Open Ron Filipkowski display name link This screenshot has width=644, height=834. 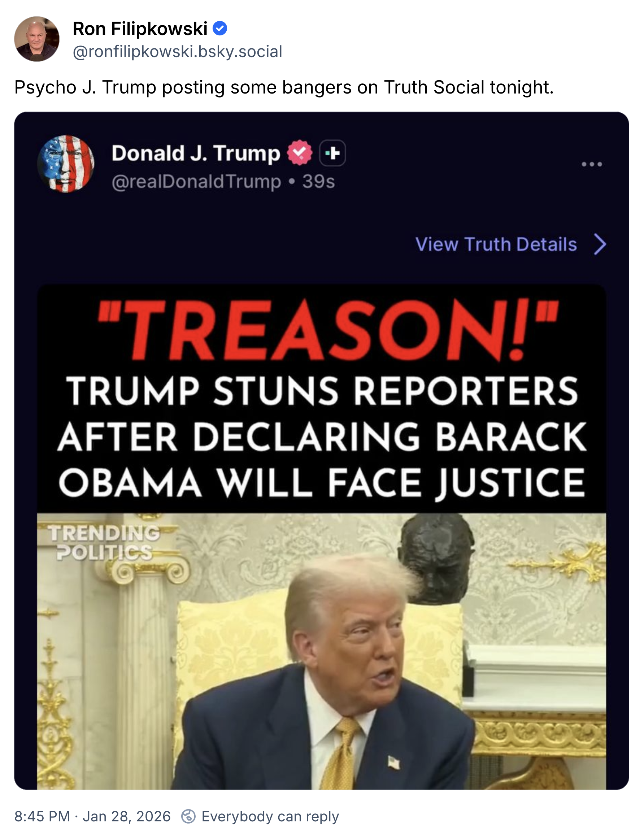(140, 29)
